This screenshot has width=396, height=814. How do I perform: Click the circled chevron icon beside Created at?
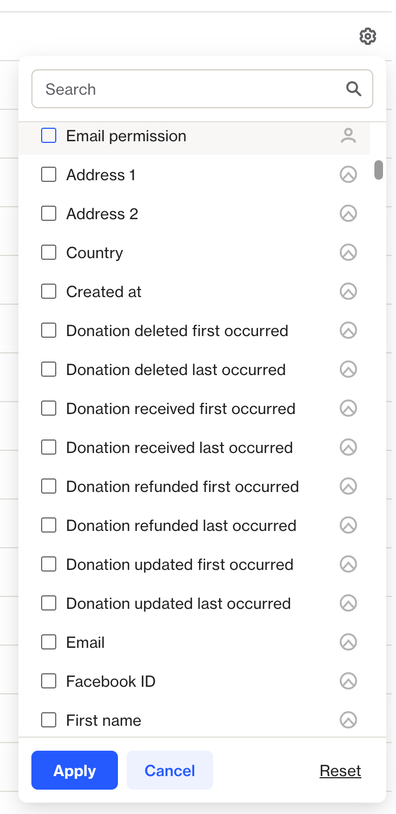348,292
